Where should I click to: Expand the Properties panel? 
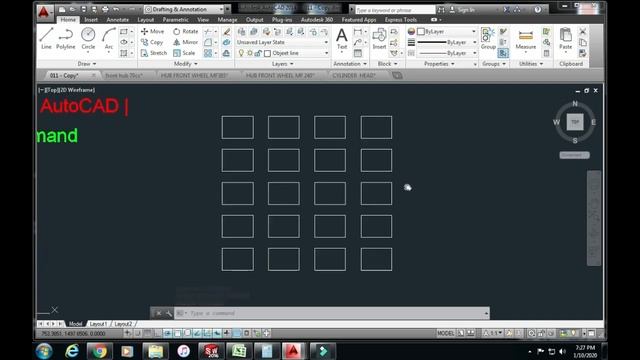click(x=439, y=64)
